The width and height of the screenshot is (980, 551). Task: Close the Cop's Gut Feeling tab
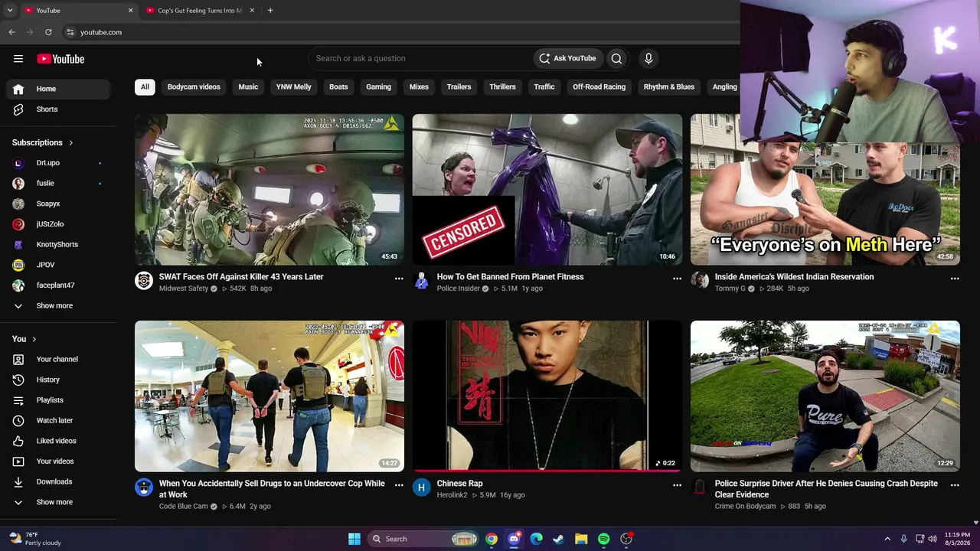click(x=252, y=11)
